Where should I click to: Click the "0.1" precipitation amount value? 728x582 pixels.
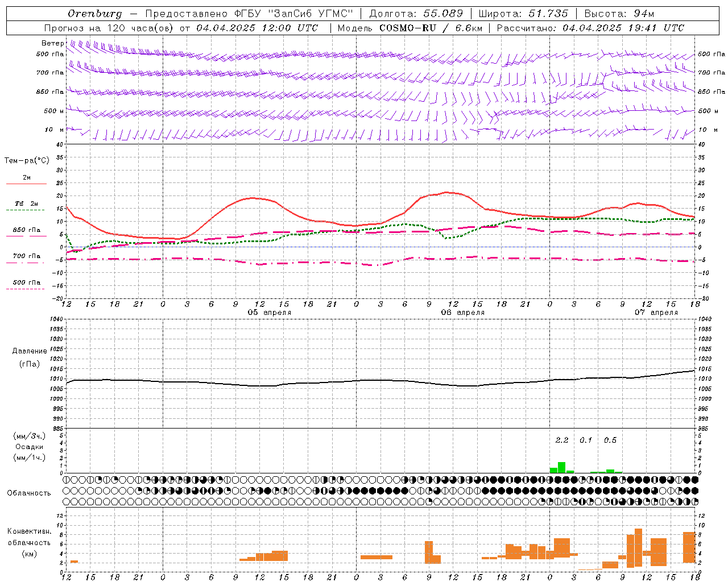coord(586,440)
